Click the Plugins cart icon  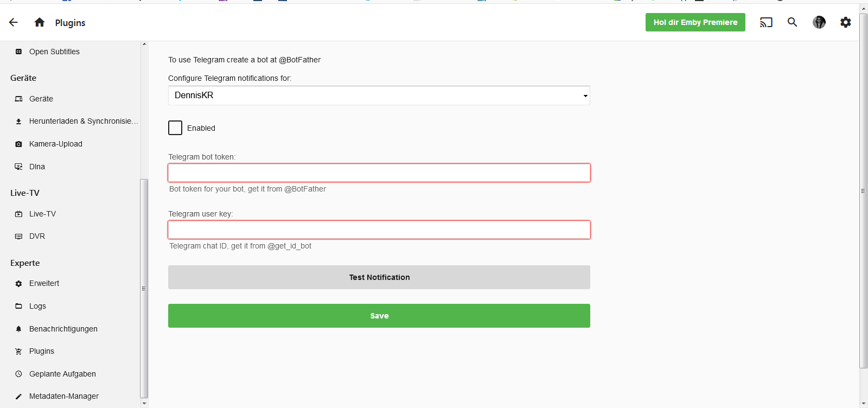[x=18, y=352]
